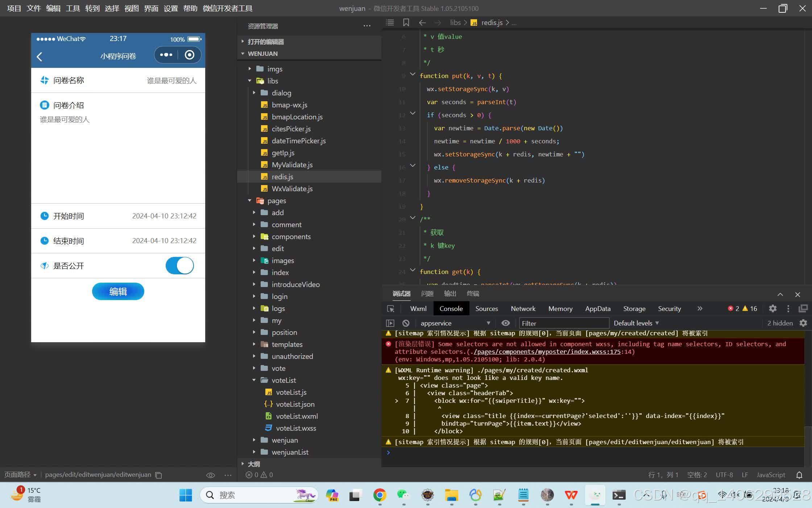
Task: Open the Default levels dropdown
Action: pos(636,323)
